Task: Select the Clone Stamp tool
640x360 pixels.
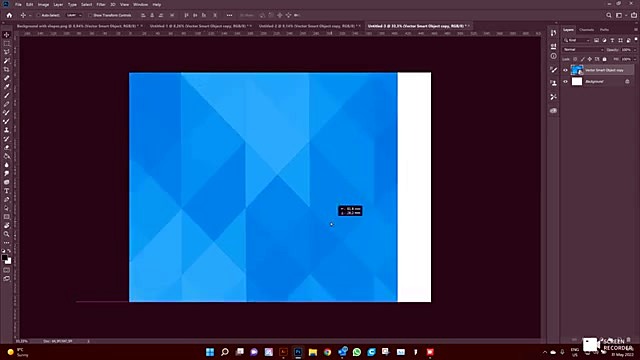Action: tap(7, 130)
